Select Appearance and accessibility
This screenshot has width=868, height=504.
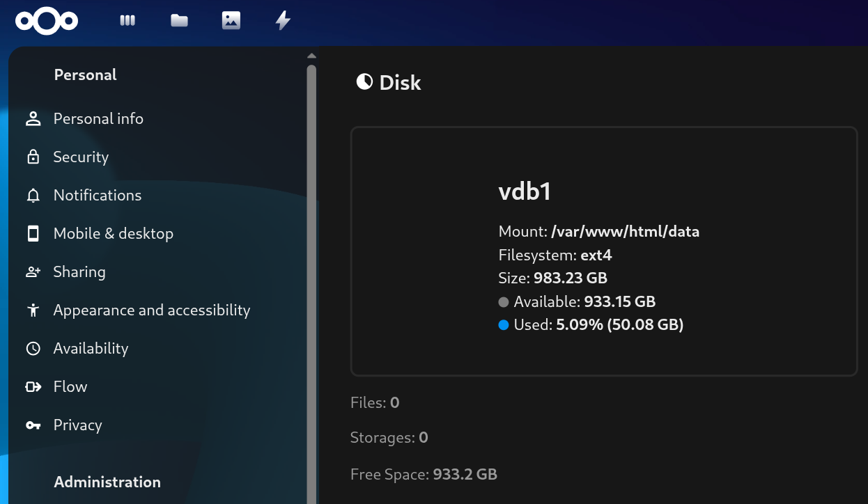tap(151, 310)
